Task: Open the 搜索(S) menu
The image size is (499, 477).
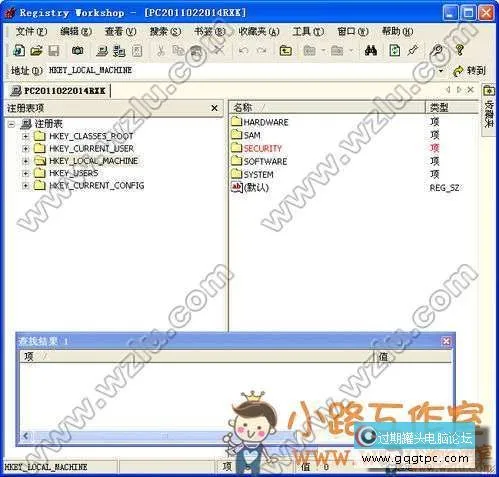Action: [165, 31]
